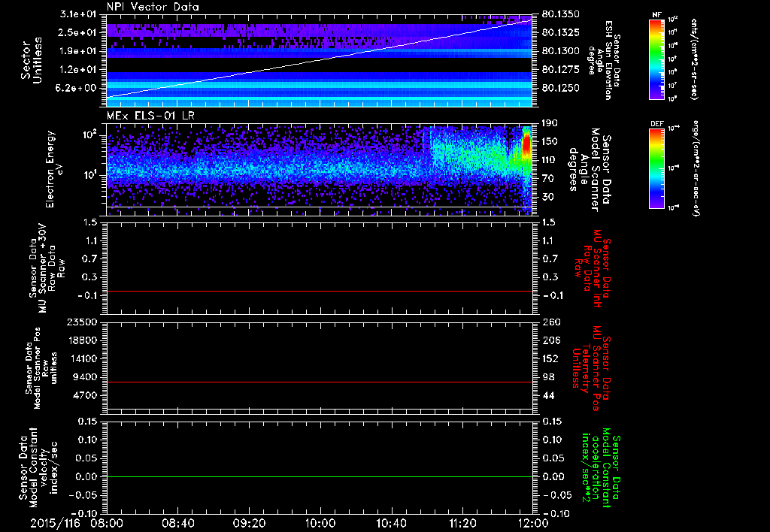Click the 08:40 time tick label
The image size is (770, 532).
[177, 523]
